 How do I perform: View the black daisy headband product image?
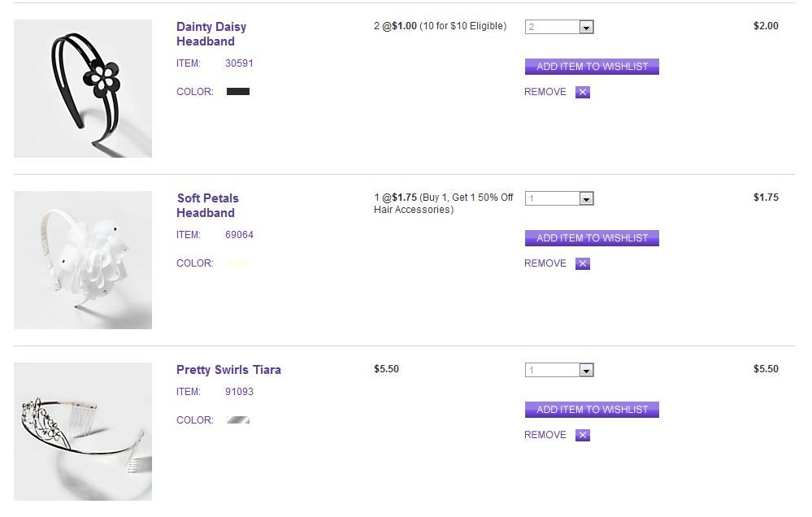(x=83, y=89)
